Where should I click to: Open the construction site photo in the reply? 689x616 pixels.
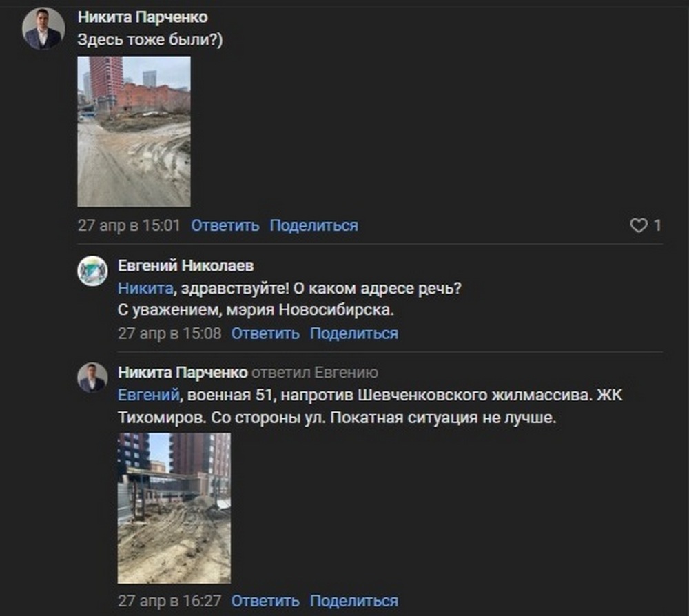click(x=174, y=508)
